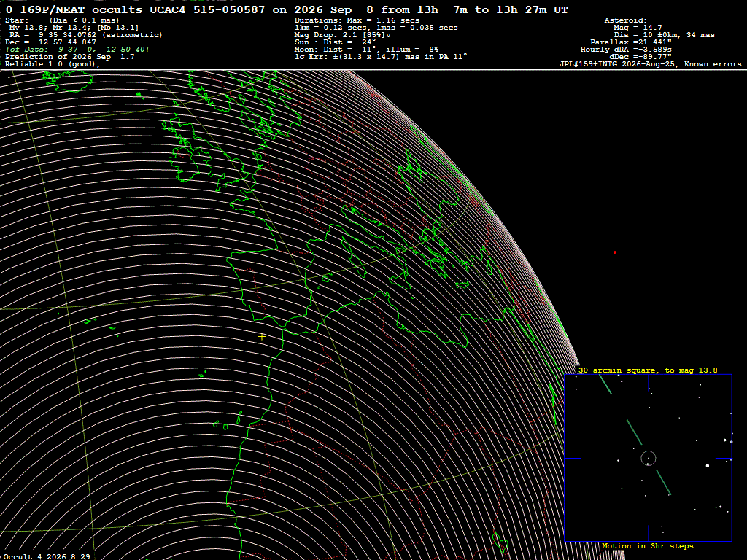The image size is (747, 560).
Task: Click the small red dot right of the globe
Action: coord(614,252)
